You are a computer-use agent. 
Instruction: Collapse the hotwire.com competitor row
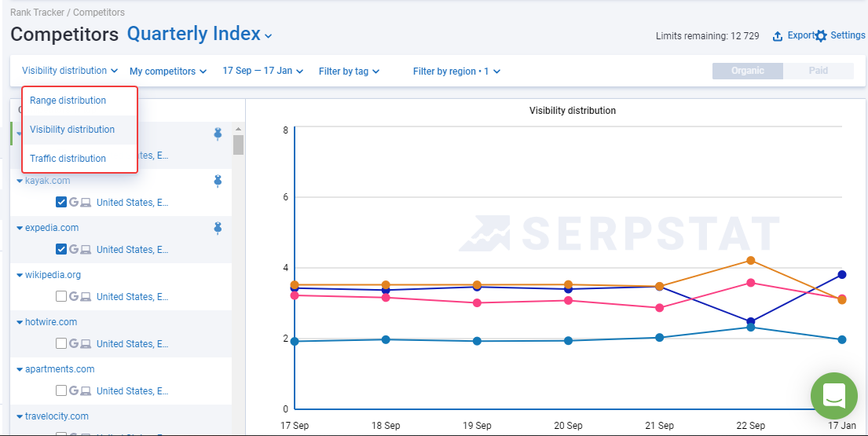(x=20, y=322)
